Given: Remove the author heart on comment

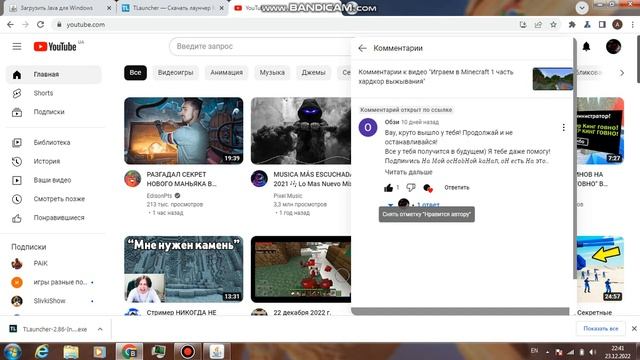Looking at the screenshot, I should 427,188.
